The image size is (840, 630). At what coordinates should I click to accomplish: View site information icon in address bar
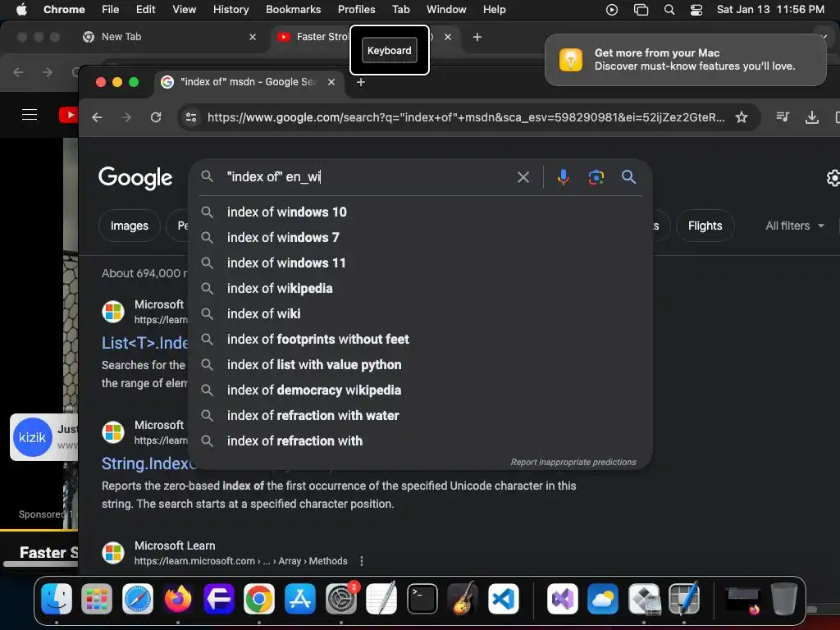[x=191, y=117]
